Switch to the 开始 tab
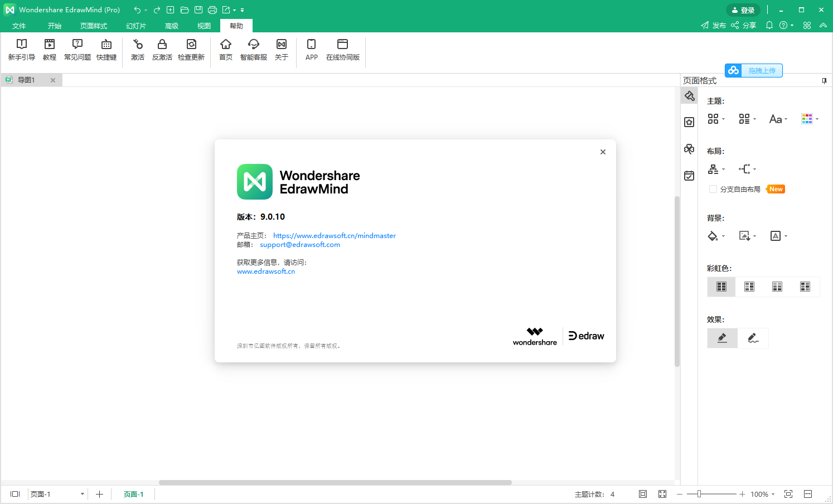The height and width of the screenshot is (504, 833). 55,26
